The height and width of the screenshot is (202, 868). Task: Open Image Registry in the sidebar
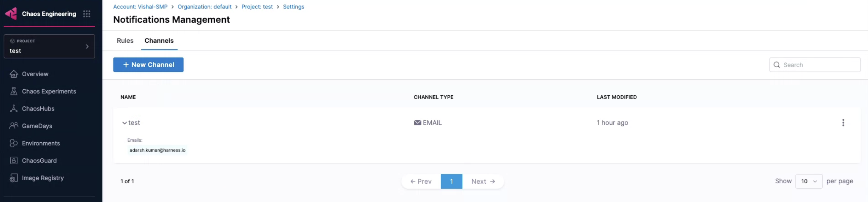(42, 178)
